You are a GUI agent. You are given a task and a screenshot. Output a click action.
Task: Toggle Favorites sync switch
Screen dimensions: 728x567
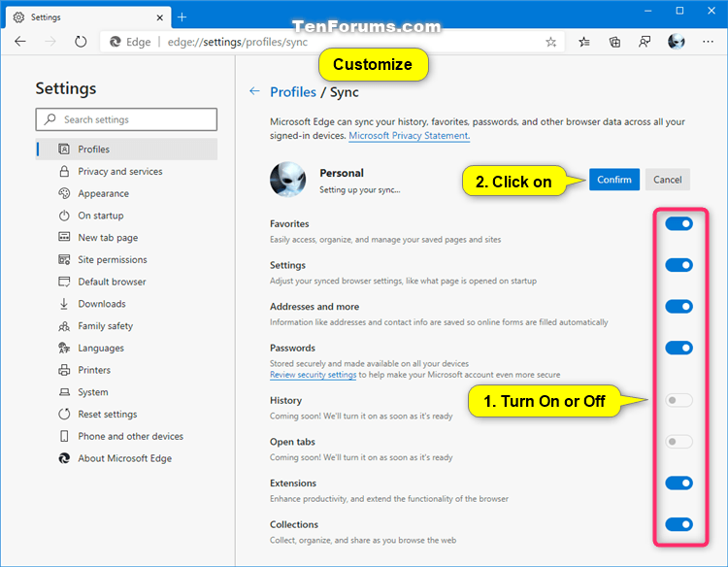click(x=678, y=224)
